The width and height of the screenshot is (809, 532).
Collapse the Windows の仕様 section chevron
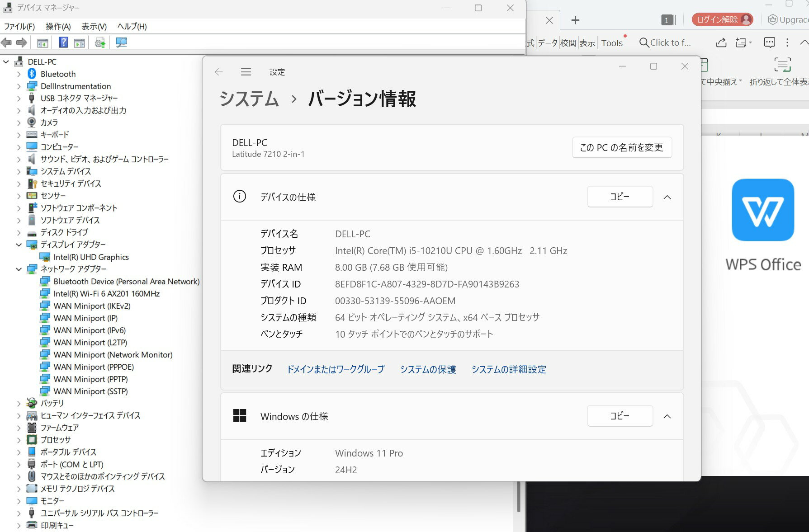click(667, 416)
